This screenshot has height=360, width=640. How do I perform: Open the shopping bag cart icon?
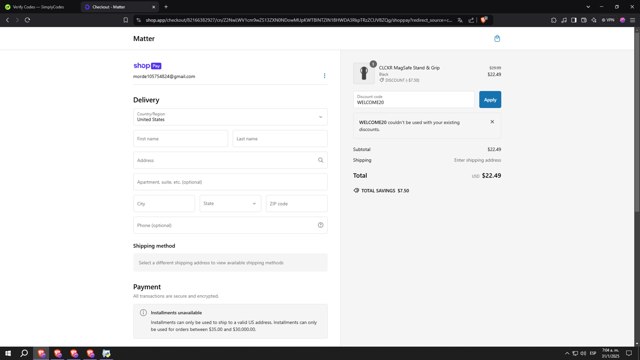pos(497,38)
